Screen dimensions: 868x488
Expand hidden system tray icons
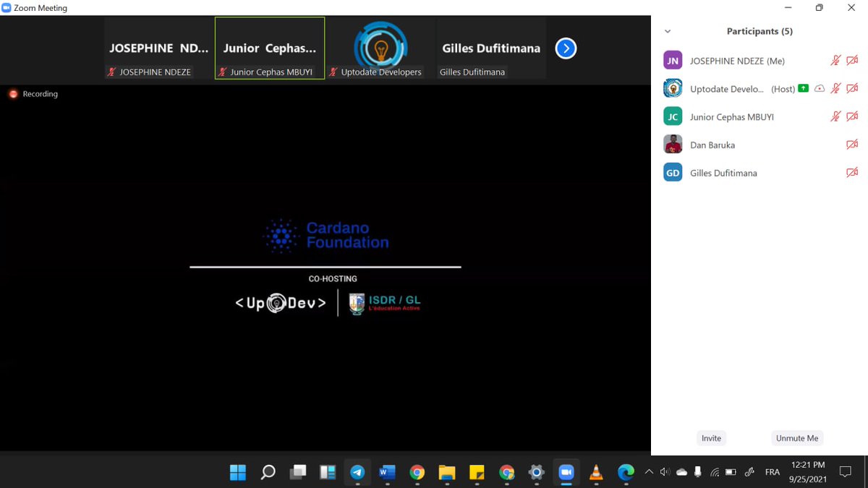tap(649, 472)
